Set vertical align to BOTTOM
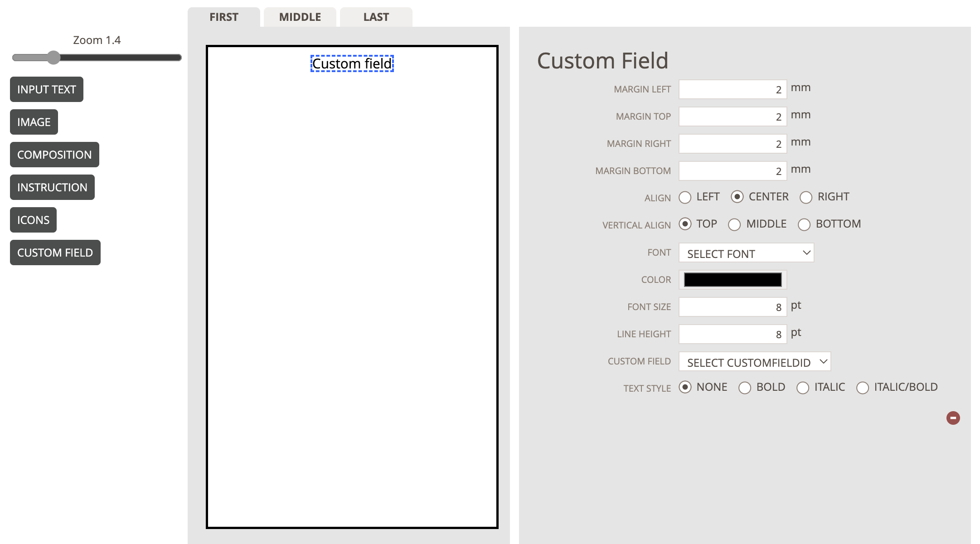 point(804,224)
